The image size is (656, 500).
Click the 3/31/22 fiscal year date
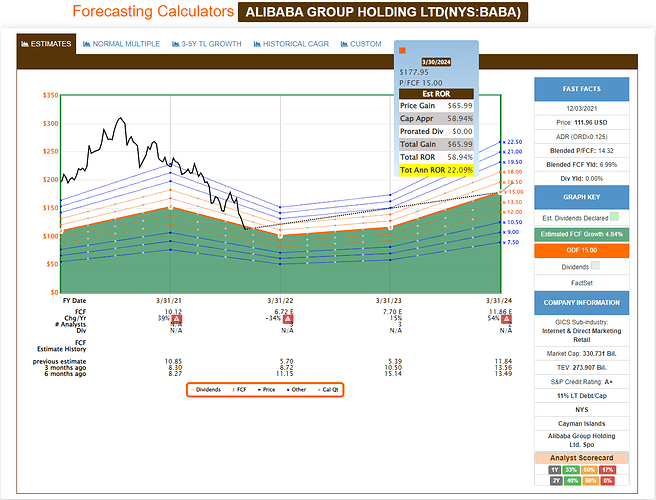click(x=280, y=300)
